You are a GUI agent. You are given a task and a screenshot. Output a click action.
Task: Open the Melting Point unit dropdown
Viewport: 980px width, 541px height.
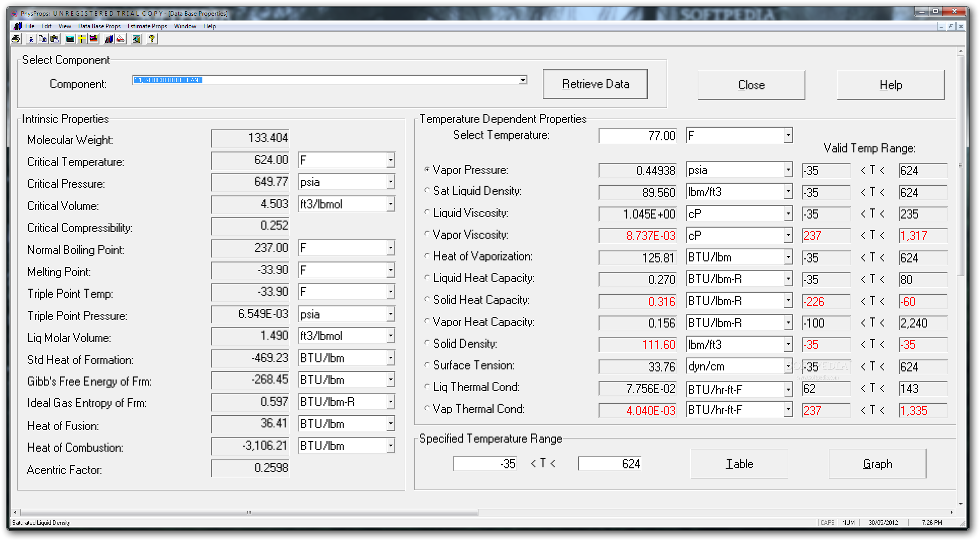click(x=390, y=270)
